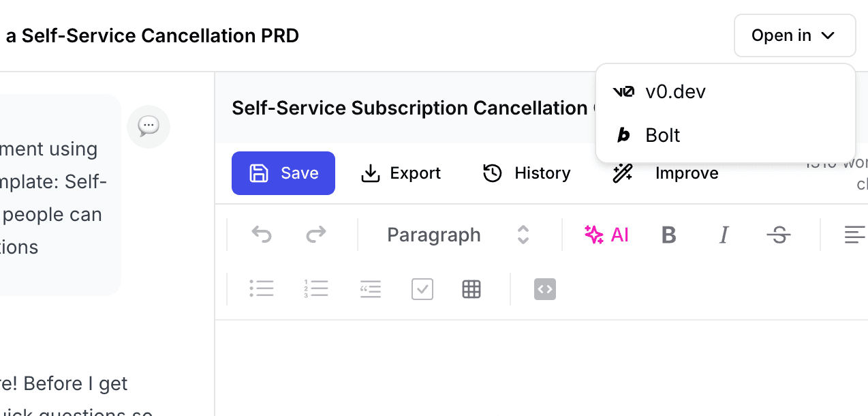868x416 pixels.
Task: Insert a table into the document
Action: point(471,288)
